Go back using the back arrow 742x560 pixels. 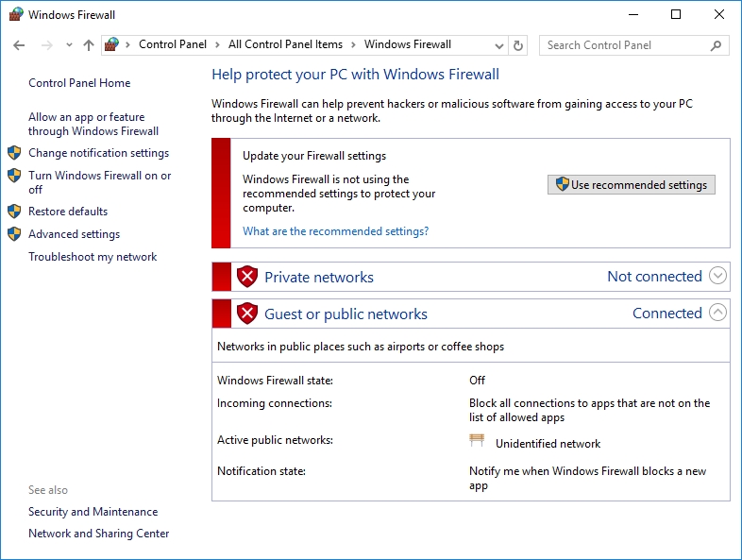pos(19,45)
